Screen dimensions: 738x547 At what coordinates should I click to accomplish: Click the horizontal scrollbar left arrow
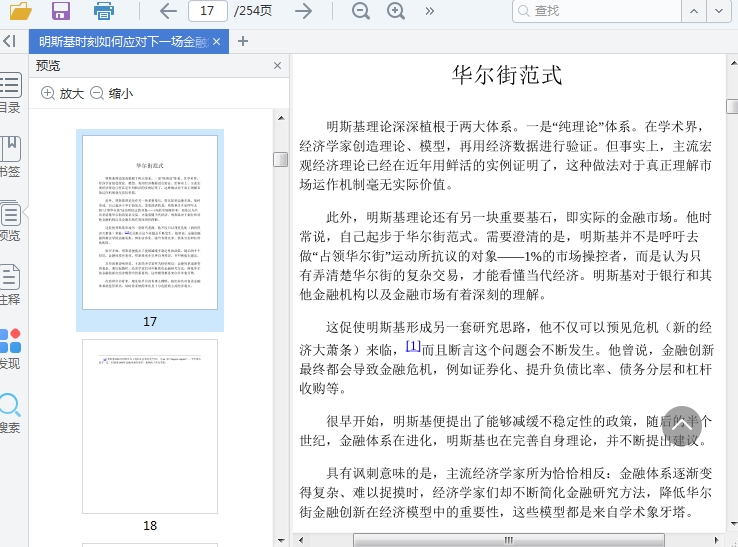301,540
